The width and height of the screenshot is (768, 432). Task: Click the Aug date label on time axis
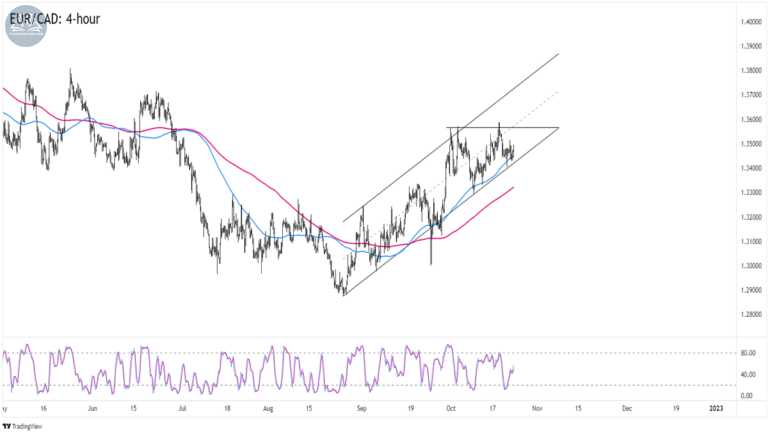click(x=268, y=408)
